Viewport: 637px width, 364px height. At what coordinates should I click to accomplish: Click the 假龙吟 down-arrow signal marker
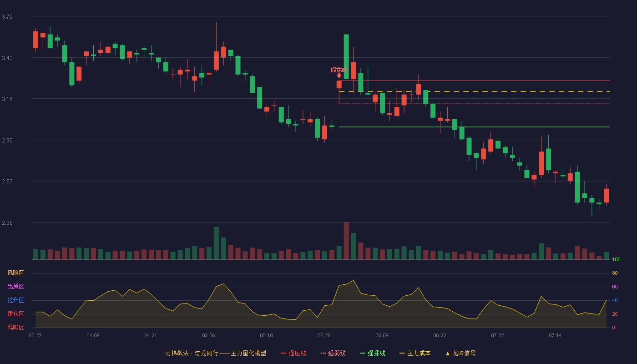(x=339, y=76)
